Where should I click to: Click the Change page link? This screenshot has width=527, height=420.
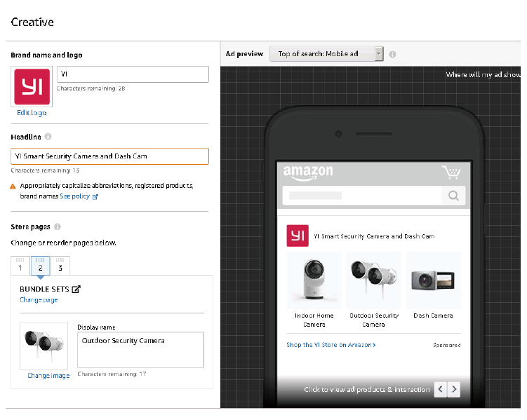tap(39, 300)
